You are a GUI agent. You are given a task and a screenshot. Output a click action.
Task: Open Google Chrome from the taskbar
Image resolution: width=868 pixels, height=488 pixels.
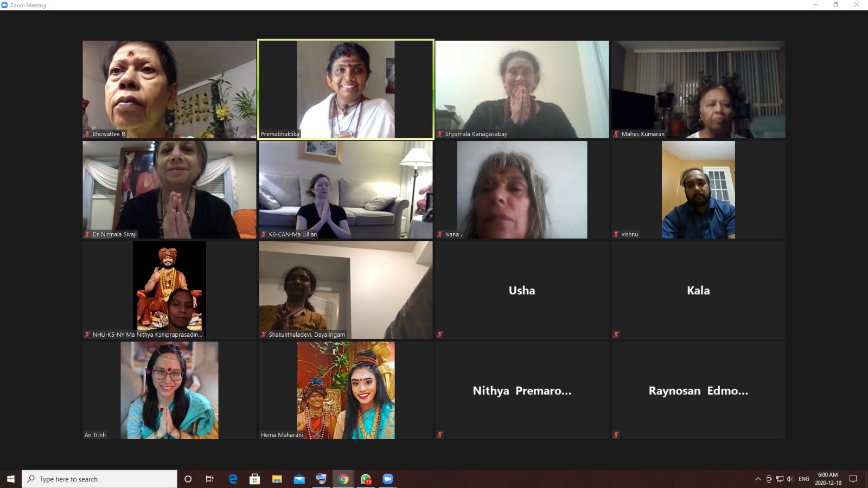pos(343,479)
